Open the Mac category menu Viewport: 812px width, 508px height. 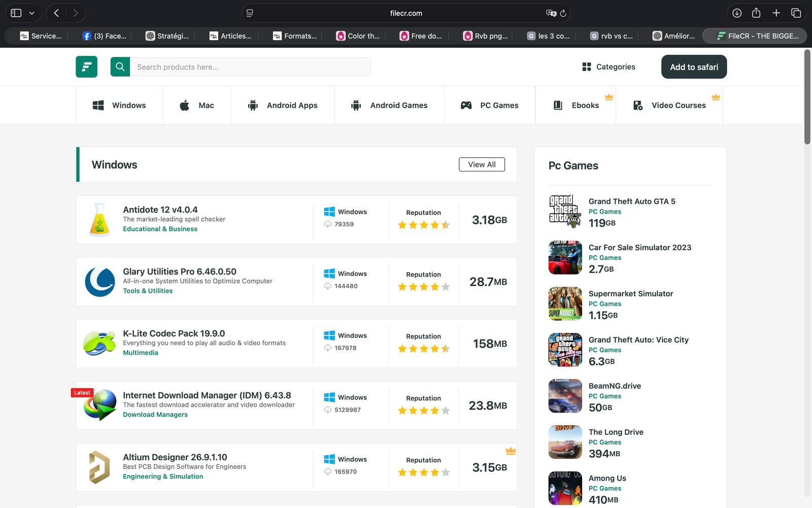pos(197,105)
